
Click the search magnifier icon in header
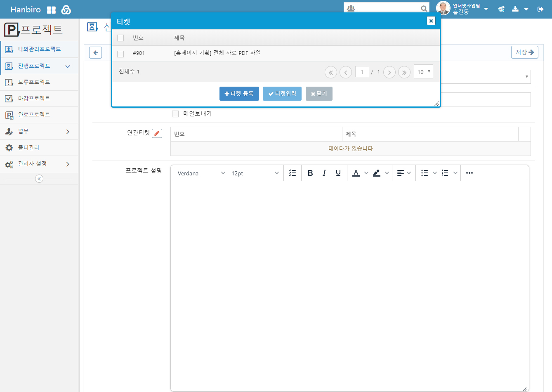tap(424, 8)
